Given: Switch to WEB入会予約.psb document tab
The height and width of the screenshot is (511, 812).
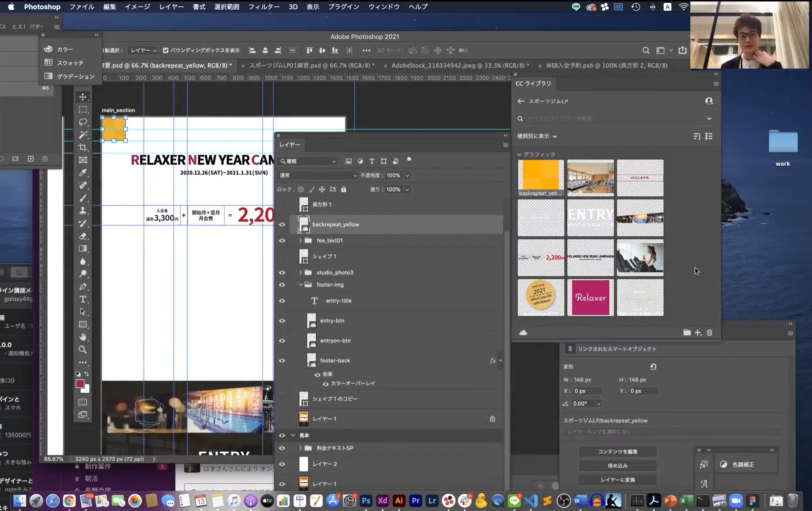Looking at the screenshot, I should pyautogui.click(x=606, y=65).
